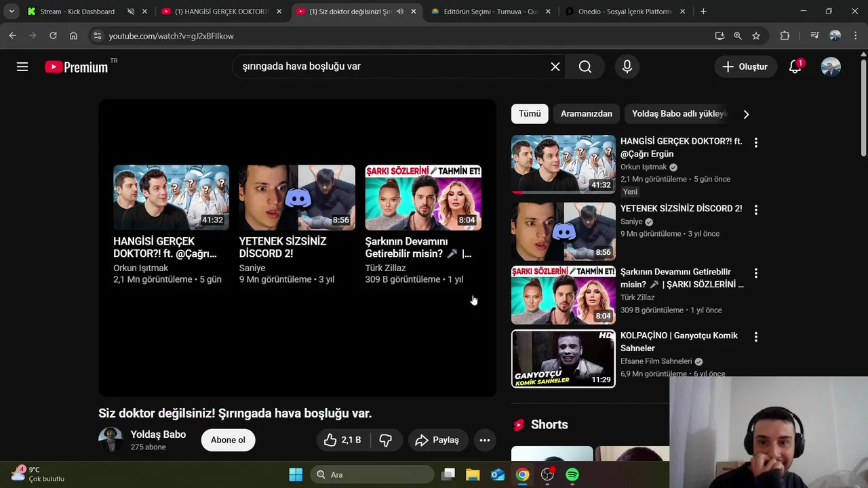The width and height of the screenshot is (868, 488).
Task: Open Chrome extensions puzzle icon
Action: point(785,36)
